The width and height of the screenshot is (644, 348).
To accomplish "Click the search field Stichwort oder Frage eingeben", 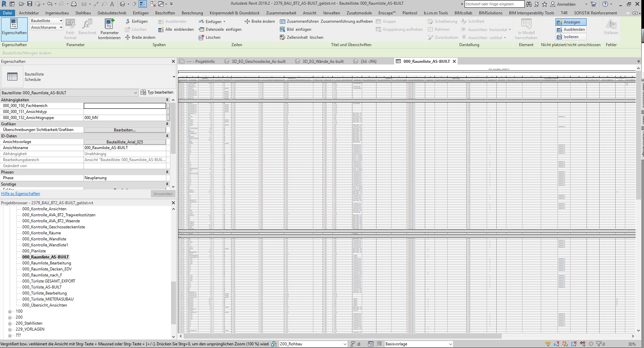I will coord(494,4).
